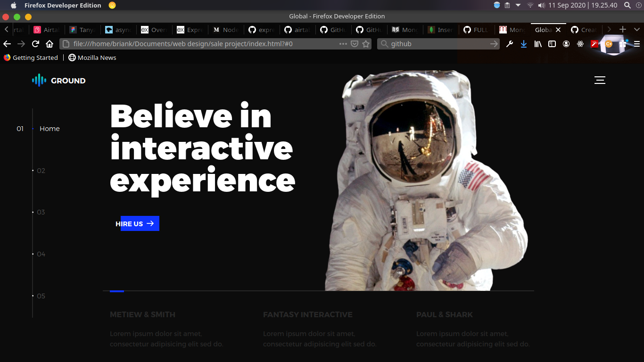
Task: Click the React DevTools atom icon
Action: coord(580,44)
